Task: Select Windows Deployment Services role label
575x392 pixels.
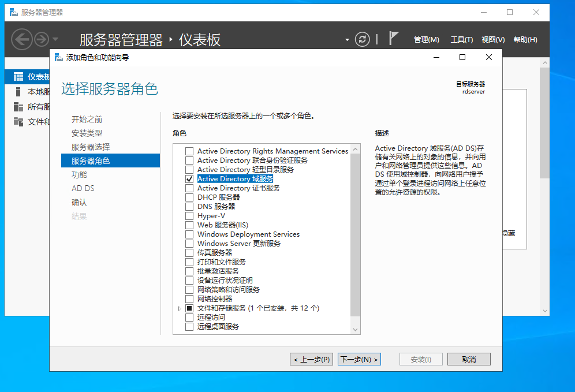Action: point(248,234)
